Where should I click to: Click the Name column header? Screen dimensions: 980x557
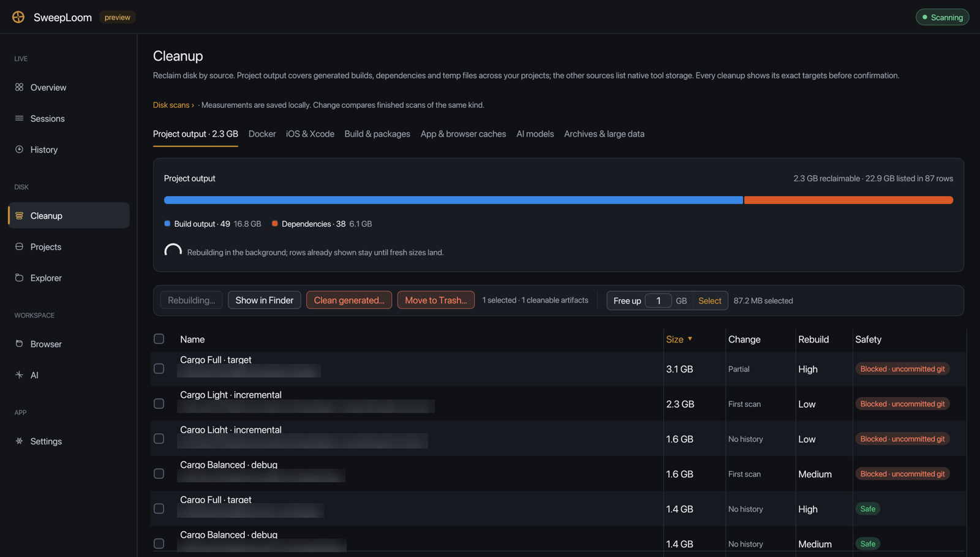click(192, 339)
